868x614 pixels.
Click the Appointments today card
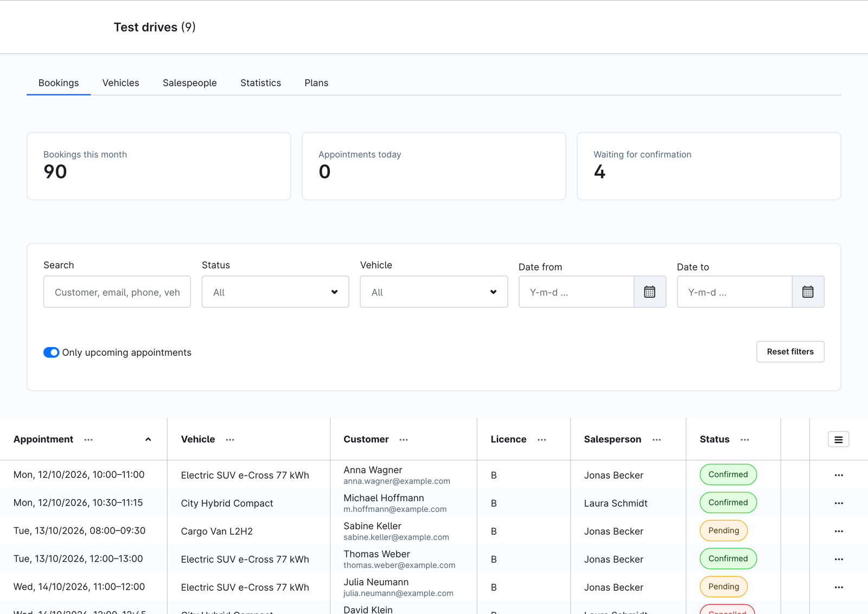pyautogui.click(x=434, y=166)
